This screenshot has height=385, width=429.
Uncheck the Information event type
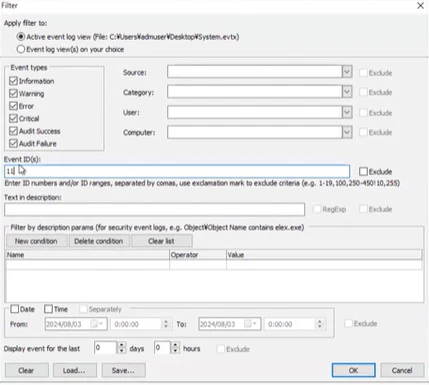[x=13, y=81]
